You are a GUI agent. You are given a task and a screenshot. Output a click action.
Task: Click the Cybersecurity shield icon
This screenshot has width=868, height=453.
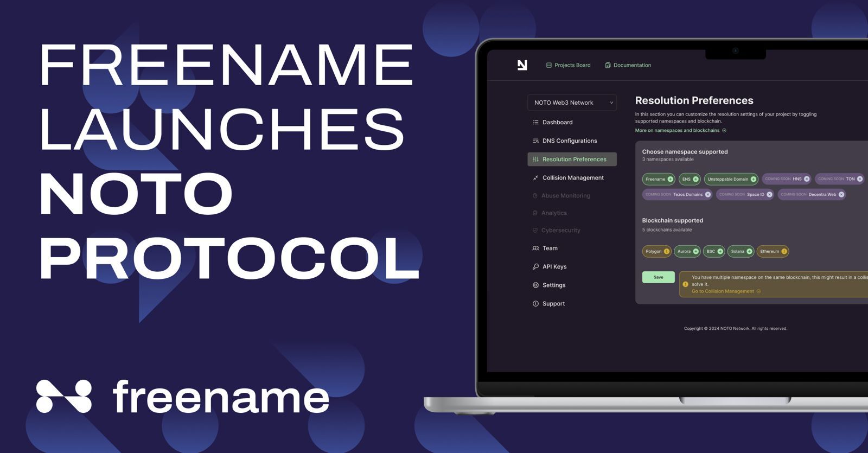[535, 231]
